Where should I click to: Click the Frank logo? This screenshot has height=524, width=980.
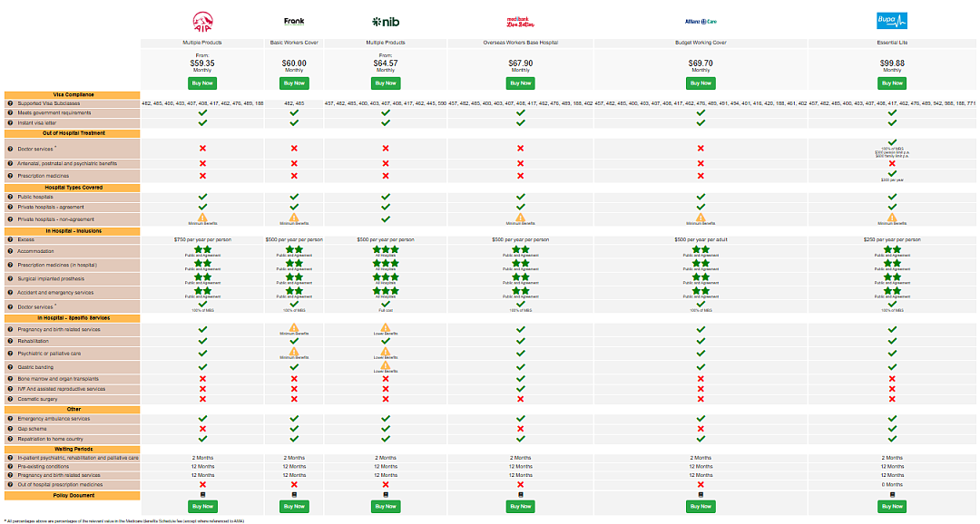[x=294, y=21]
